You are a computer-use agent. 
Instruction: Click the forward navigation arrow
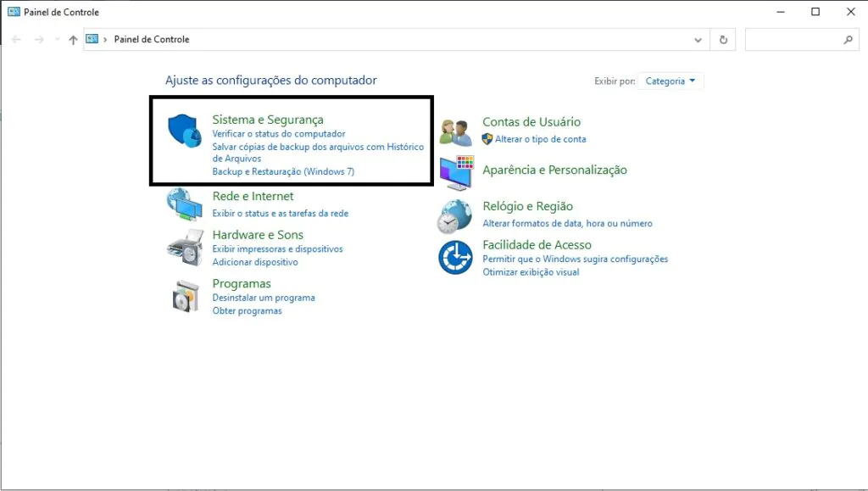[39, 39]
